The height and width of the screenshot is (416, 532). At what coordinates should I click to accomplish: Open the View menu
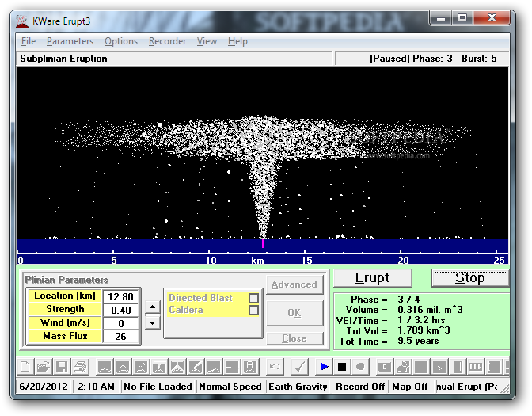(x=207, y=41)
